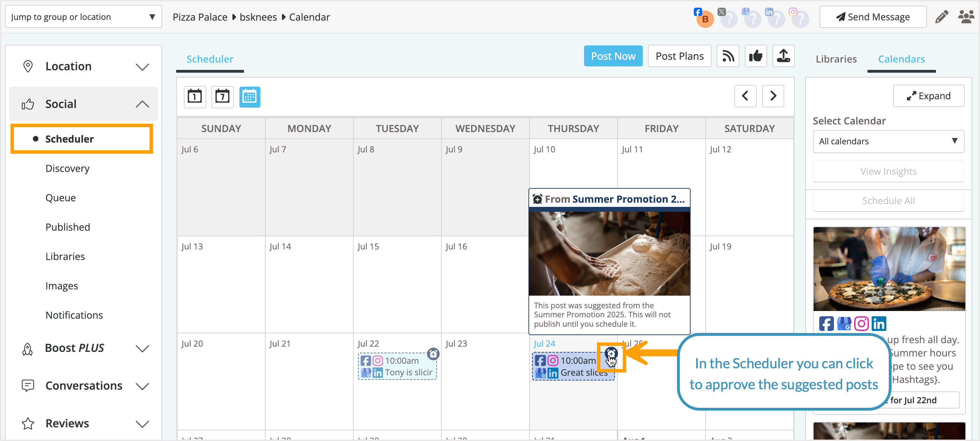The image size is (980, 441).
Task: Open the All calendars dropdown
Action: tap(888, 141)
